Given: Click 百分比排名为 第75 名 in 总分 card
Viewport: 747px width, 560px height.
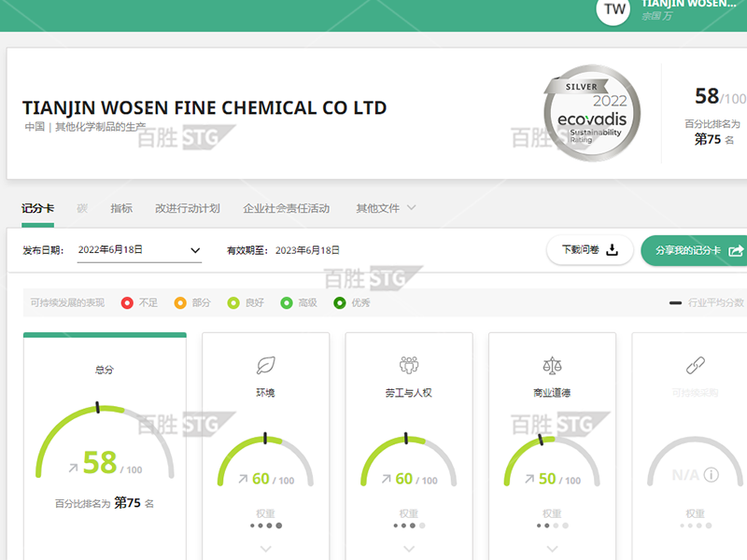Looking at the screenshot, I should click(x=105, y=503).
